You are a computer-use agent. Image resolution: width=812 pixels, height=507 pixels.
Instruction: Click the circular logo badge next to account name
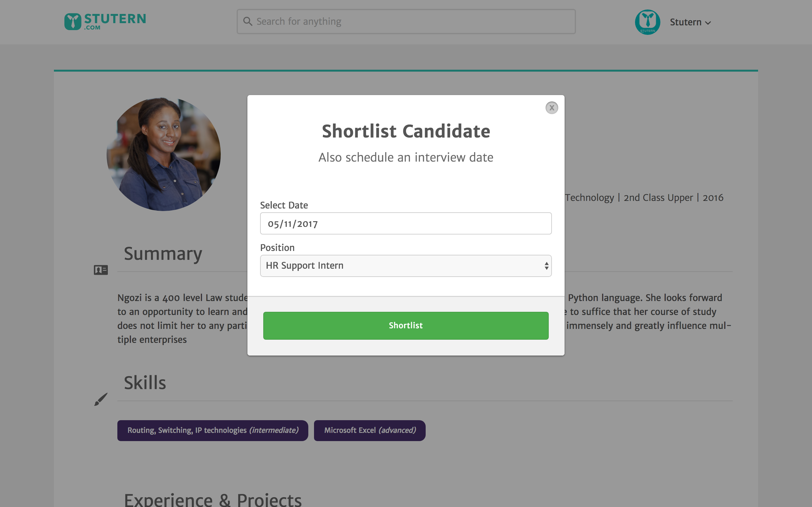[x=647, y=22]
